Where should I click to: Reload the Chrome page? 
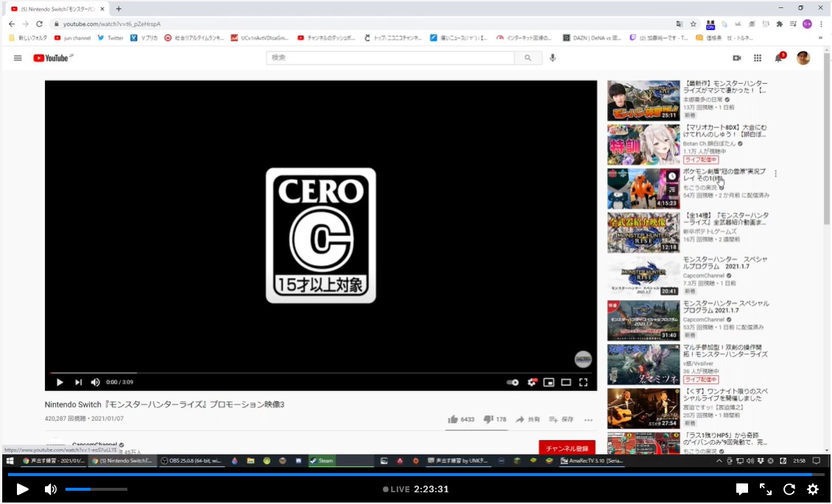pyautogui.click(x=39, y=24)
